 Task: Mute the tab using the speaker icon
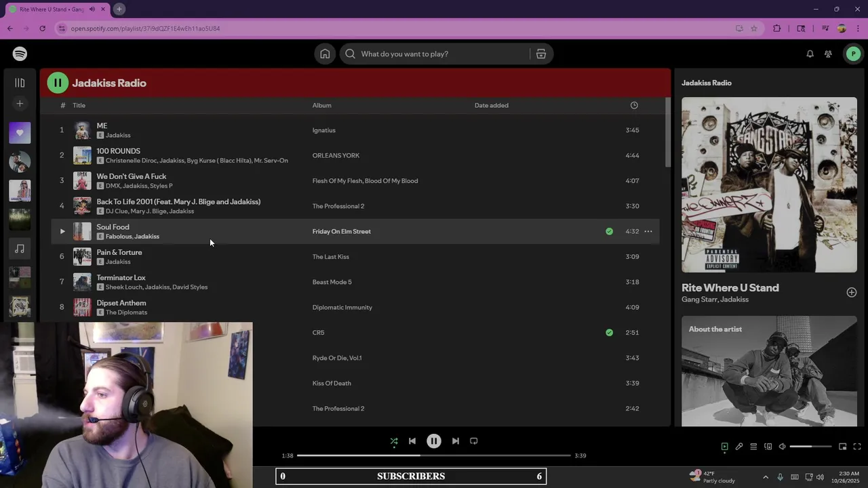[92, 9]
